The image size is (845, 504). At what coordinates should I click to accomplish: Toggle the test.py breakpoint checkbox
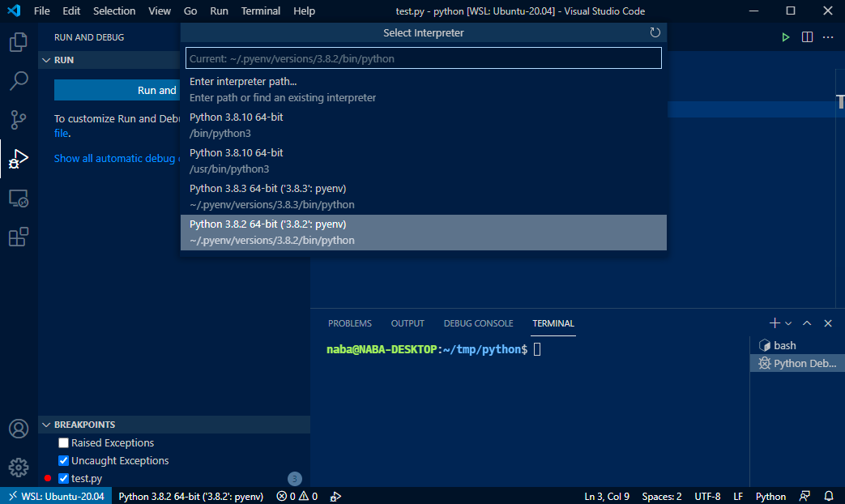point(63,479)
